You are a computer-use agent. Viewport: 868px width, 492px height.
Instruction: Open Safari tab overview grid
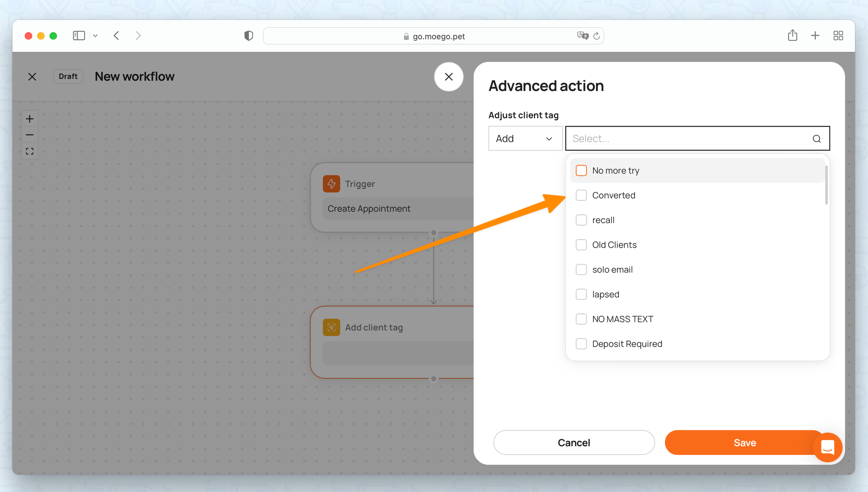coord(838,36)
